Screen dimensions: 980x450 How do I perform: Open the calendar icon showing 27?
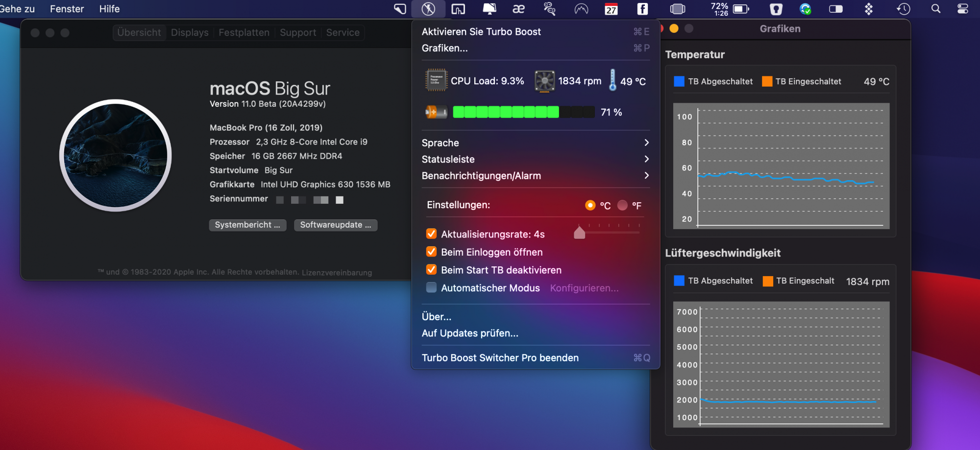point(611,9)
